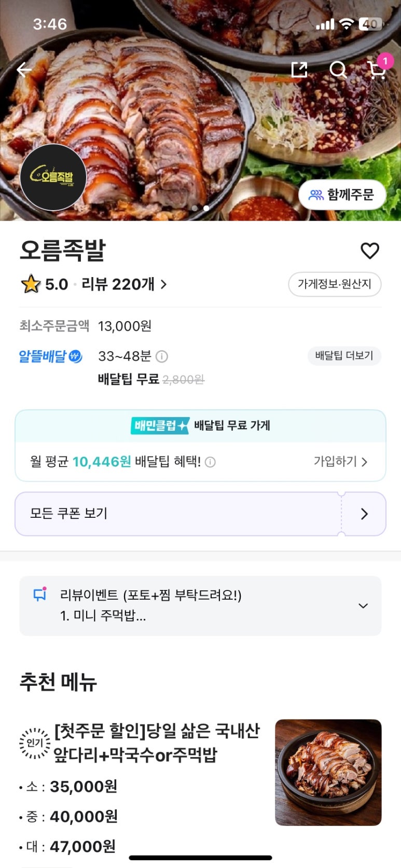Toggle the heart favorite for 오름족발
The image size is (401, 868).
coord(370,251)
